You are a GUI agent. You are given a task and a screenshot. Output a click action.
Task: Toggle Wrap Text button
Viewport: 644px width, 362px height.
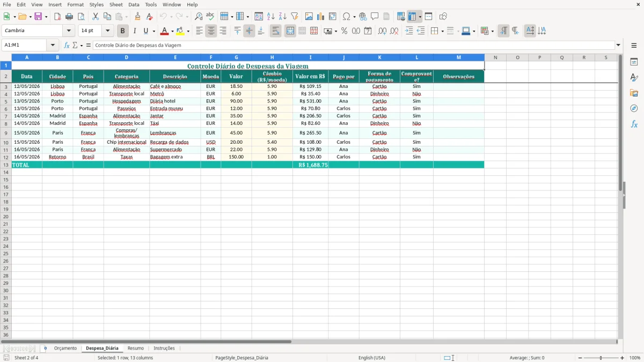(275, 31)
